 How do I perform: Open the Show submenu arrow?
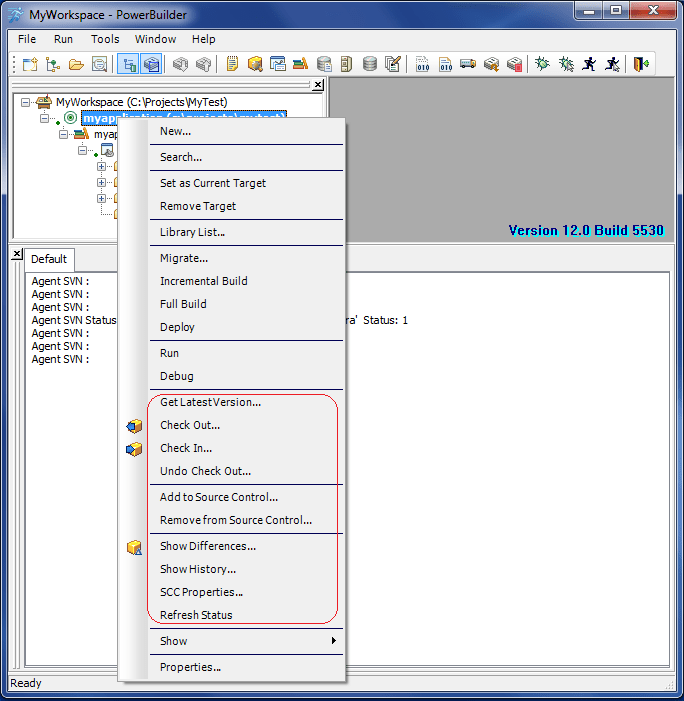[334, 641]
